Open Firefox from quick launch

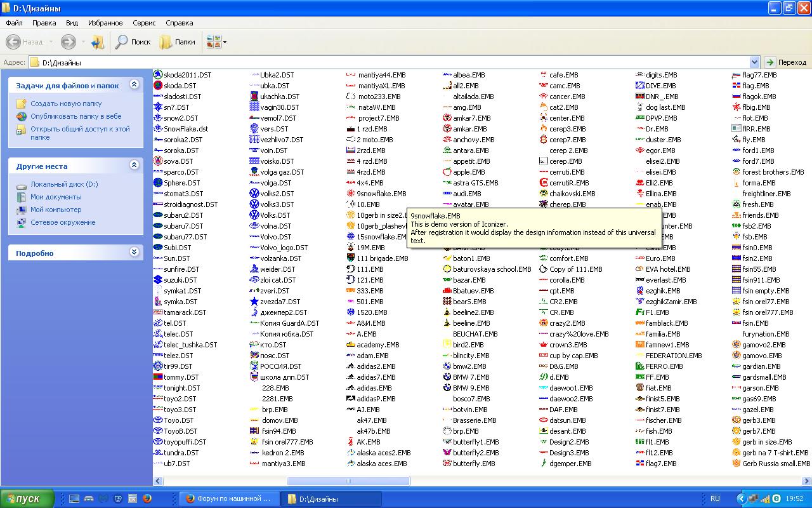click(x=147, y=498)
